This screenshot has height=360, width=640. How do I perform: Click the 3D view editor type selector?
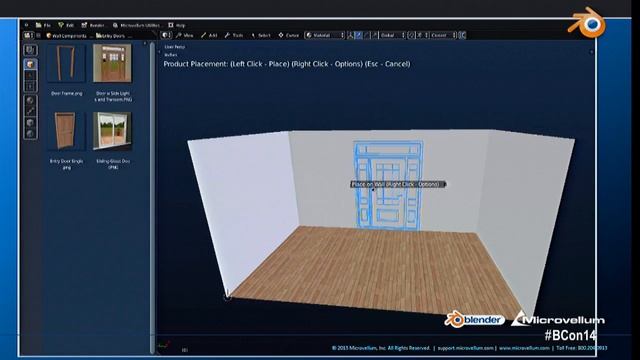[x=166, y=36]
